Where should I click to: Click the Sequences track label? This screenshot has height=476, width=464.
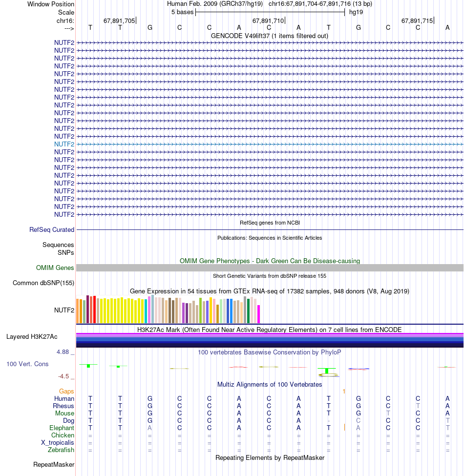pos(58,245)
